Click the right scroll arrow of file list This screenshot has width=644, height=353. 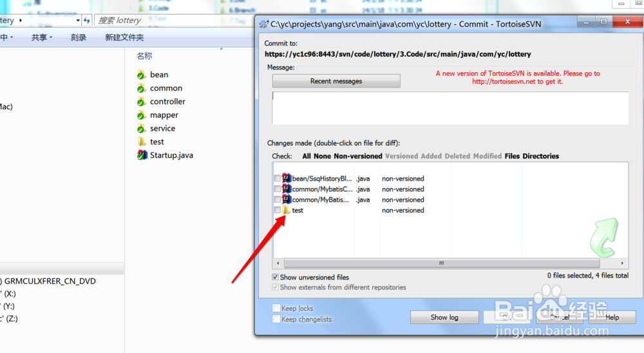click(x=622, y=263)
